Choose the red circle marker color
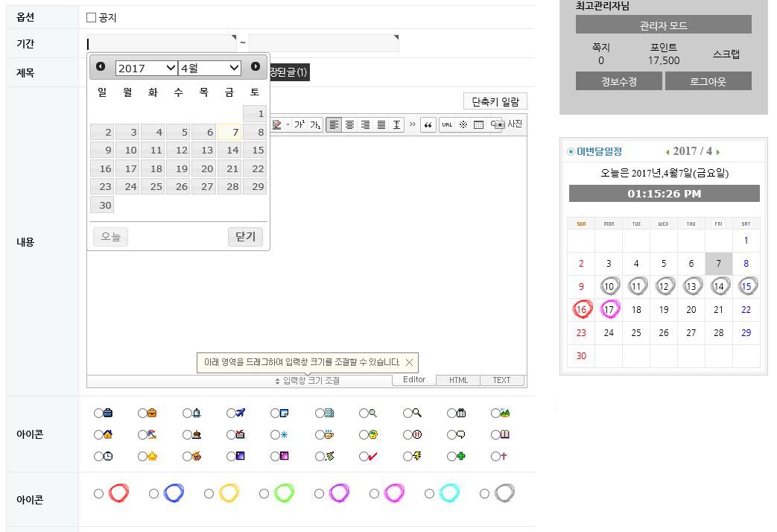Screen dimensions: 777x532 pos(99,493)
